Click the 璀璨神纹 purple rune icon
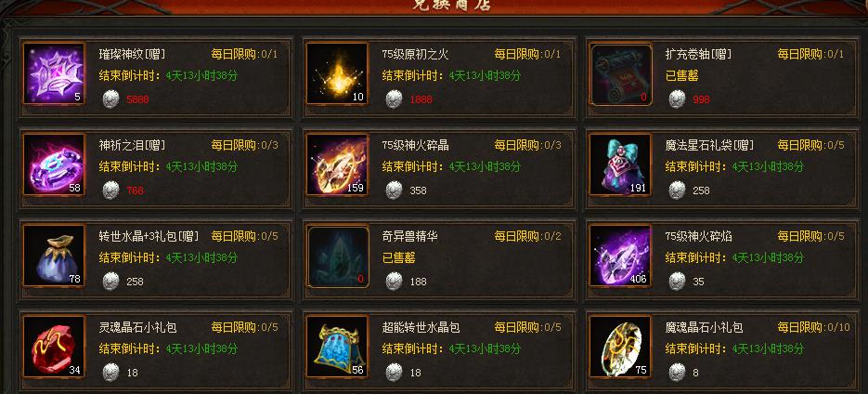This screenshot has width=868, height=394. pos(54,73)
